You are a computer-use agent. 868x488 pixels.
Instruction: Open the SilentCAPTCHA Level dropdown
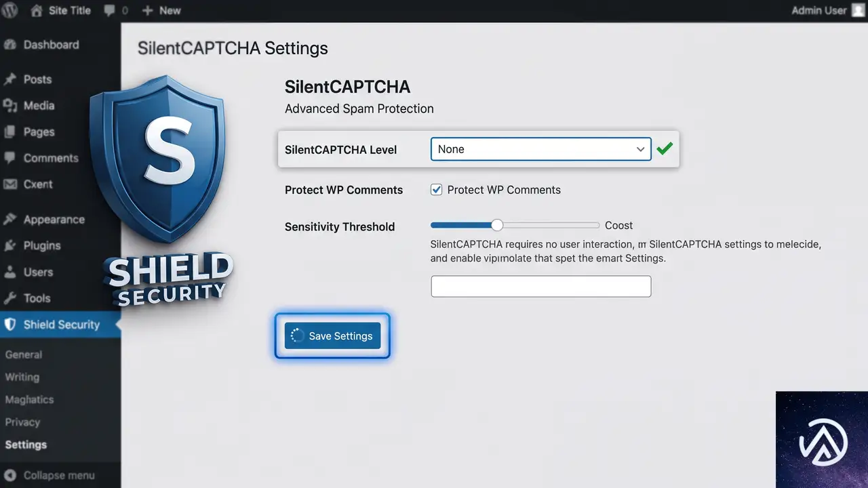(541, 149)
